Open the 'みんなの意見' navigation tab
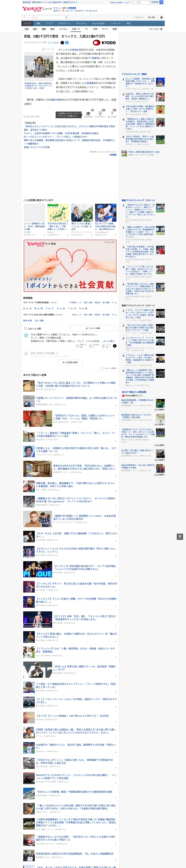Viewport: 186px width, 868px height. (98, 24)
